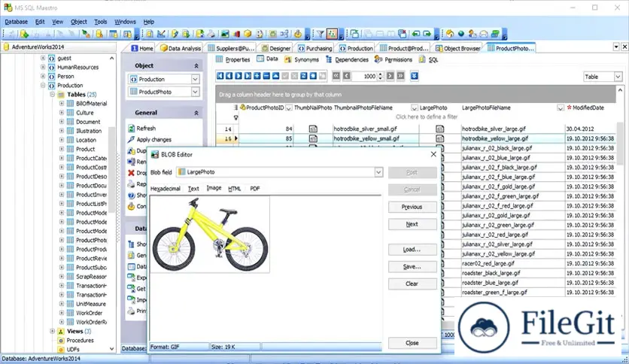Expand the Person schema node
629x364 pixels.
pyautogui.click(x=43, y=76)
